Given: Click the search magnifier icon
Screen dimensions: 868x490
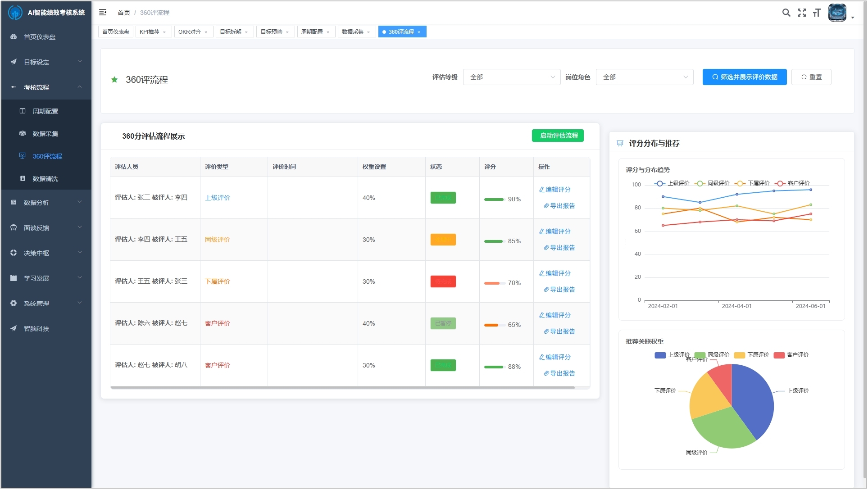Looking at the screenshot, I should (x=786, y=13).
